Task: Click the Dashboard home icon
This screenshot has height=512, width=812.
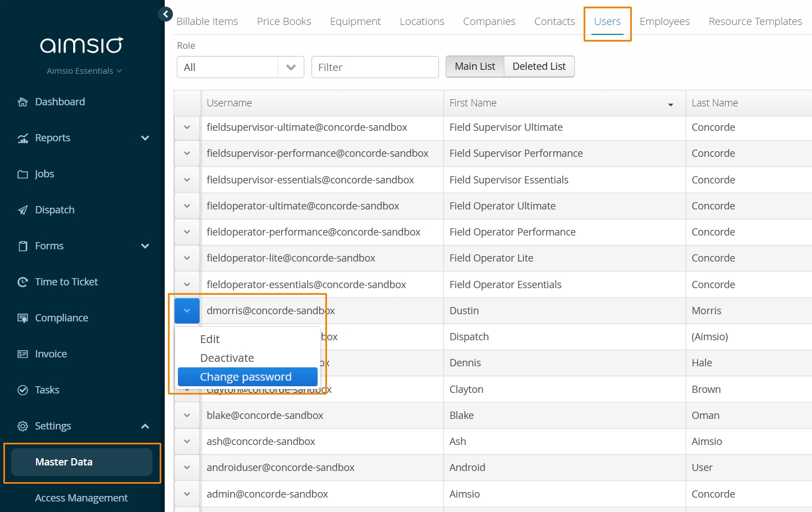Action: coord(23,102)
